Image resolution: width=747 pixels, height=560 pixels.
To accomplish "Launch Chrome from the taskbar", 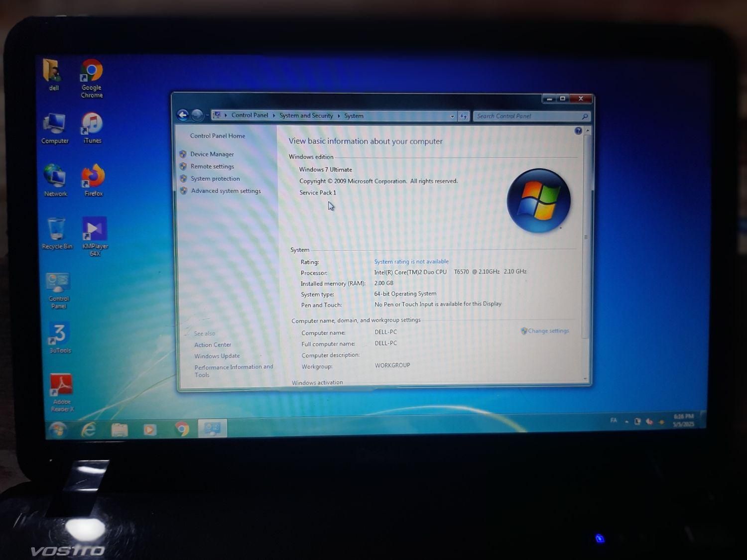I will 182,429.
